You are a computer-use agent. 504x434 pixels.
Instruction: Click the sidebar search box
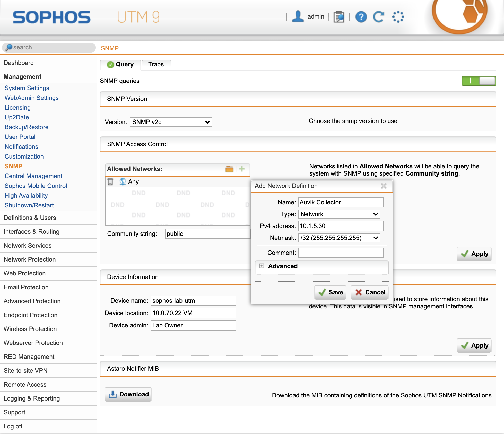click(x=49, y=47)
